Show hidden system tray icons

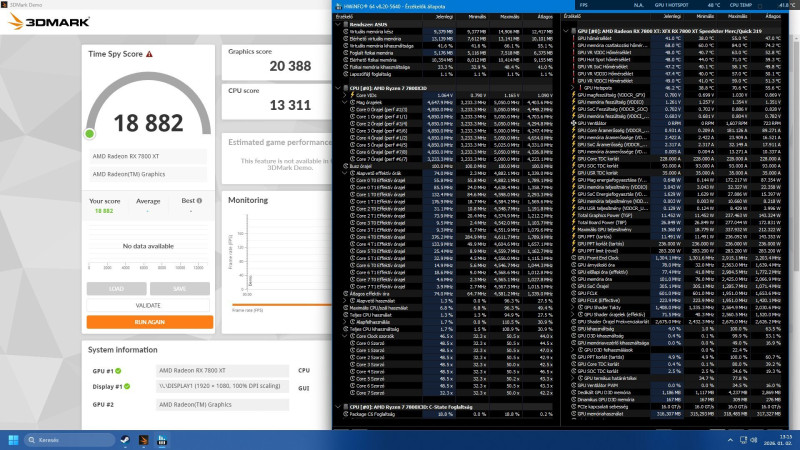tap(730, 440)
